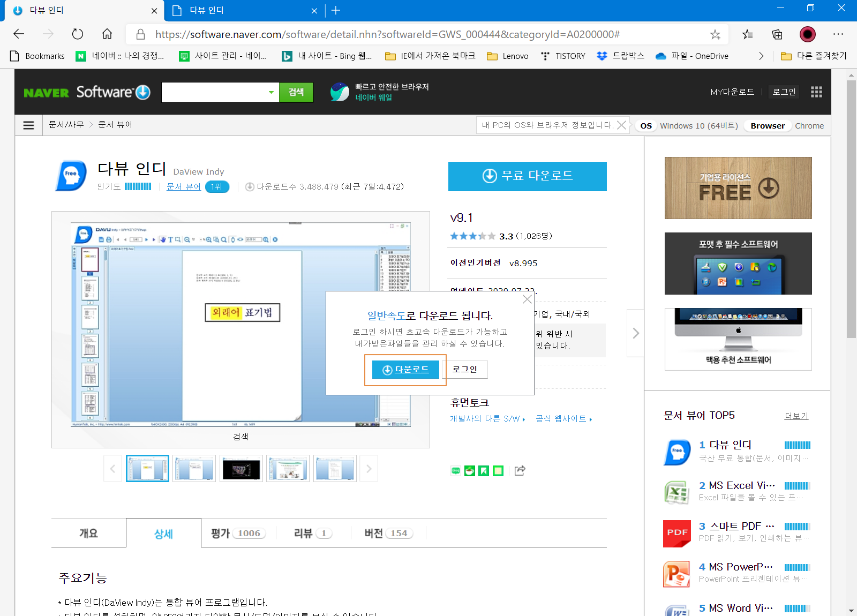Screen dimensions: 857x616
Task: Go to browser home page icon
Action: click(x=107, y=34)
